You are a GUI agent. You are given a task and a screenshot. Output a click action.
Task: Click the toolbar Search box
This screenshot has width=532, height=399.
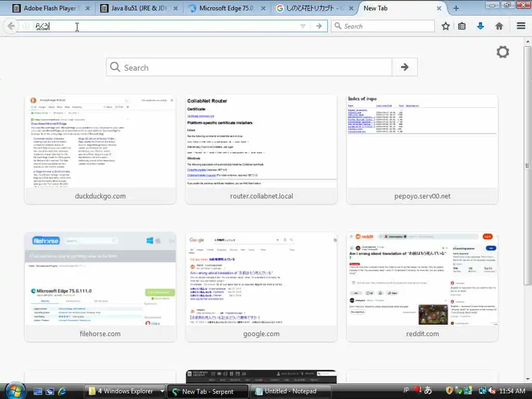coord(383,26)
